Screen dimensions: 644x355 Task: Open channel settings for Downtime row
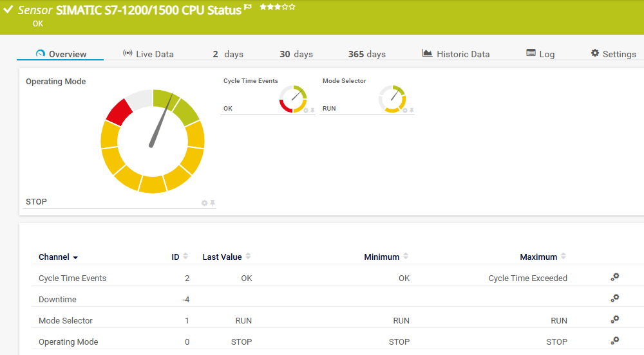pos(615,298)
